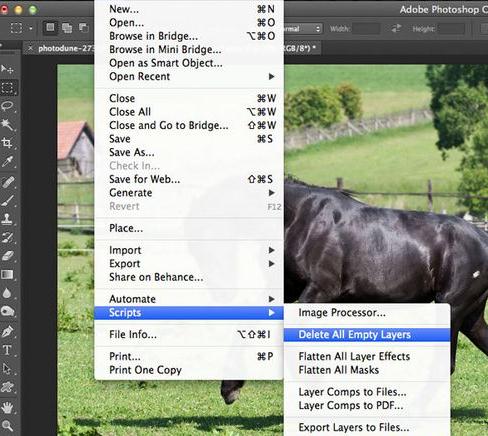Run Flatten All Layer Effects script
This screenshot has height=436, width=488.
pos(367,356)
